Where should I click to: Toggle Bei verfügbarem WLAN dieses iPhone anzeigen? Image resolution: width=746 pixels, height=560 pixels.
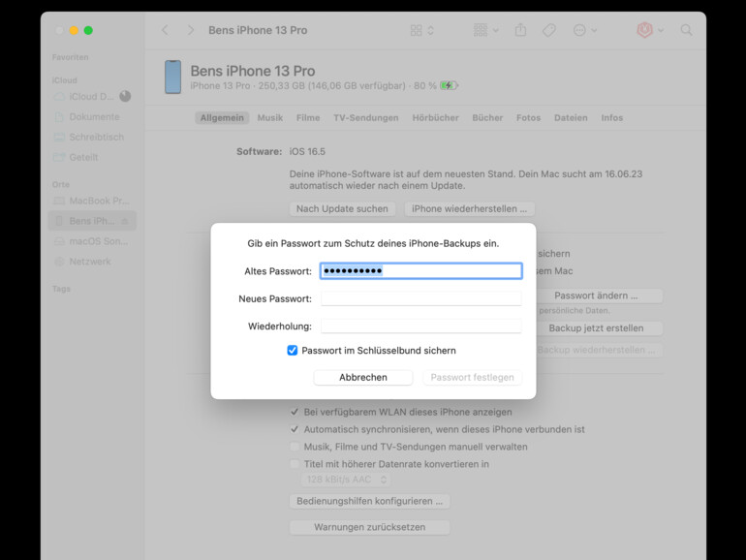(295, 412)
